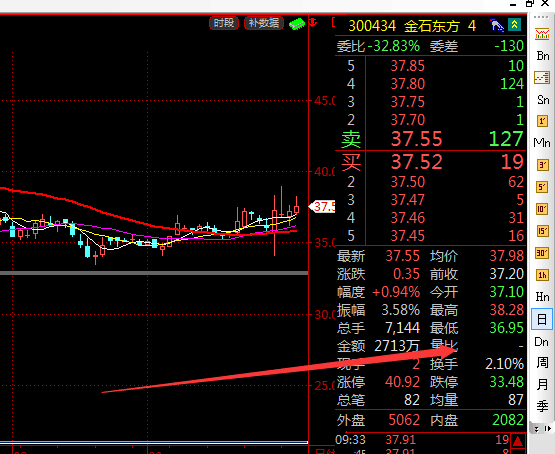Click the 09:33 trade tick row
This screenshot has height=454, width=555.
(423, 440)
